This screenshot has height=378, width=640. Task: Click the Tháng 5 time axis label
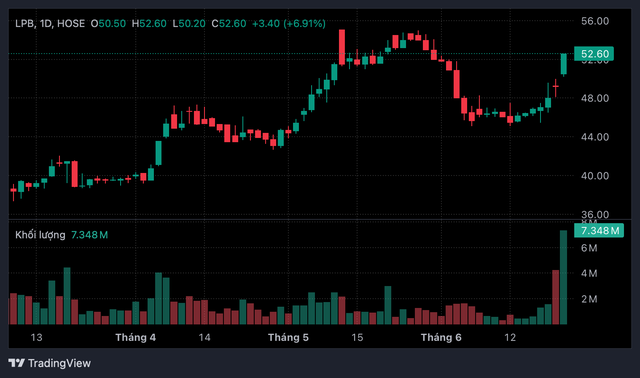click(288, 338)
